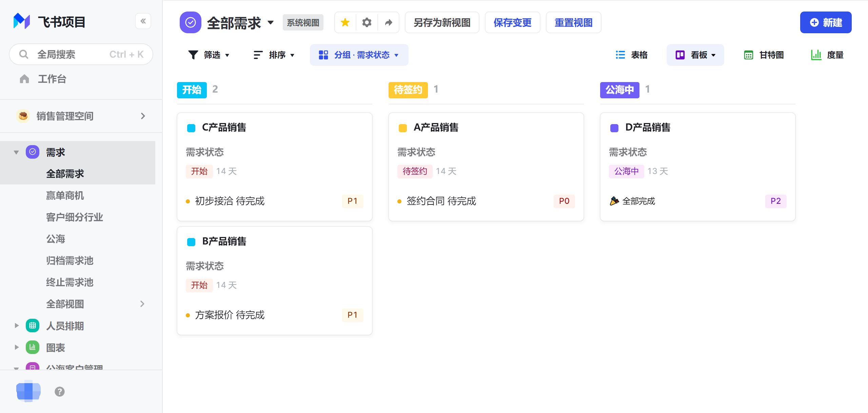Switch to 表格 table view
This screenshot has height=413, width=868.
pos(632,55)
